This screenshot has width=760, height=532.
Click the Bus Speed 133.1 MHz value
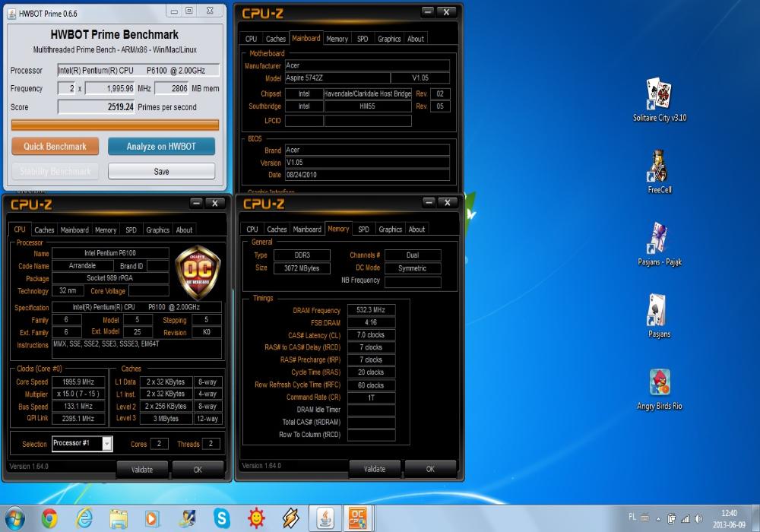coord(78,406)
